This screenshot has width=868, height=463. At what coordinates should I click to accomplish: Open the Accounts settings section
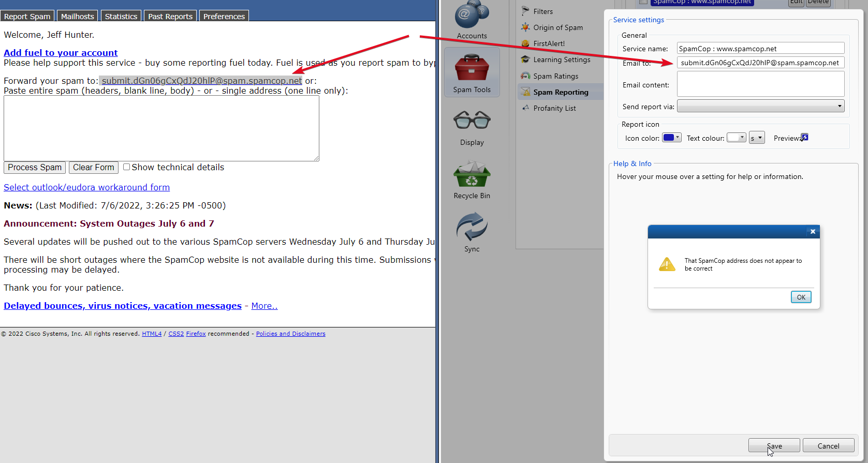(472, 21)
